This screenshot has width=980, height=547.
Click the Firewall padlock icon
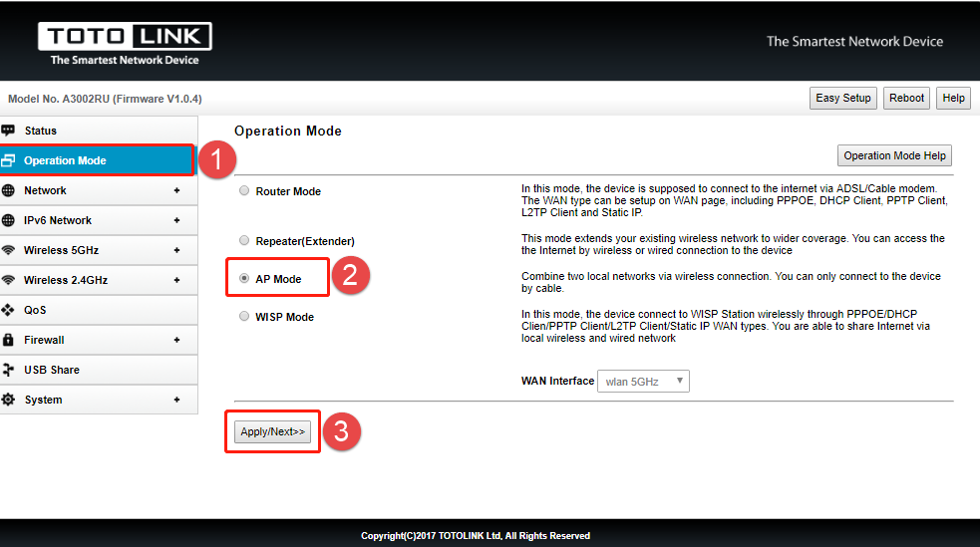[x=8, y=340]
